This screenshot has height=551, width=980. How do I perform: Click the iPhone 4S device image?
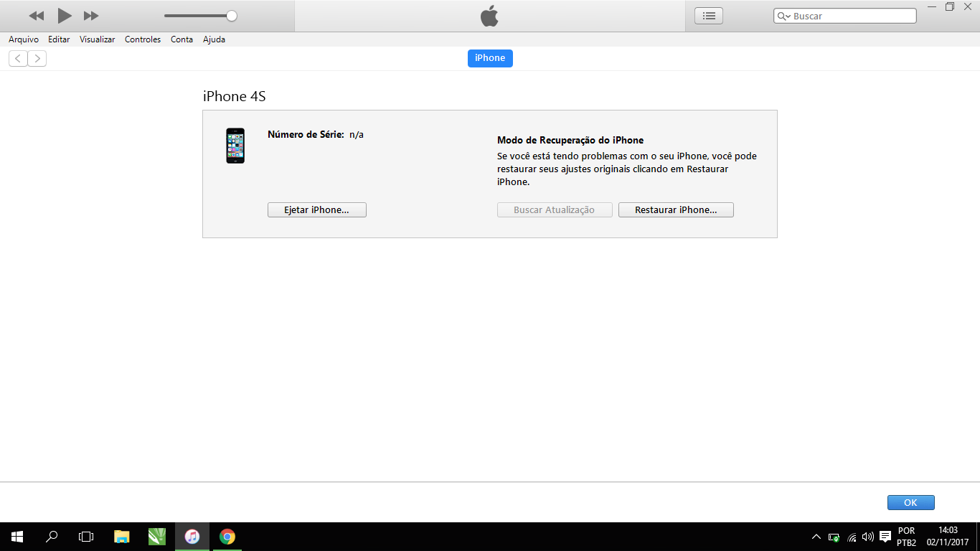(x=235, y=146)
